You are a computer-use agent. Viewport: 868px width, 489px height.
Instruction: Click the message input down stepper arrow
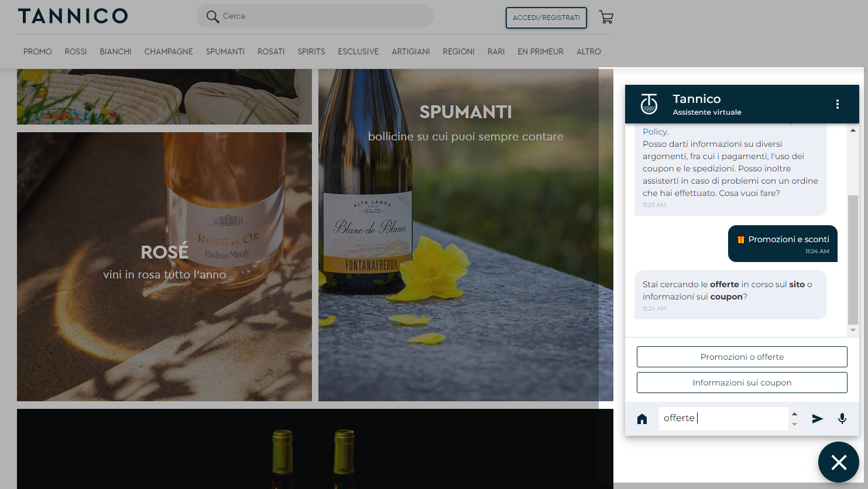tap(794, 424)
